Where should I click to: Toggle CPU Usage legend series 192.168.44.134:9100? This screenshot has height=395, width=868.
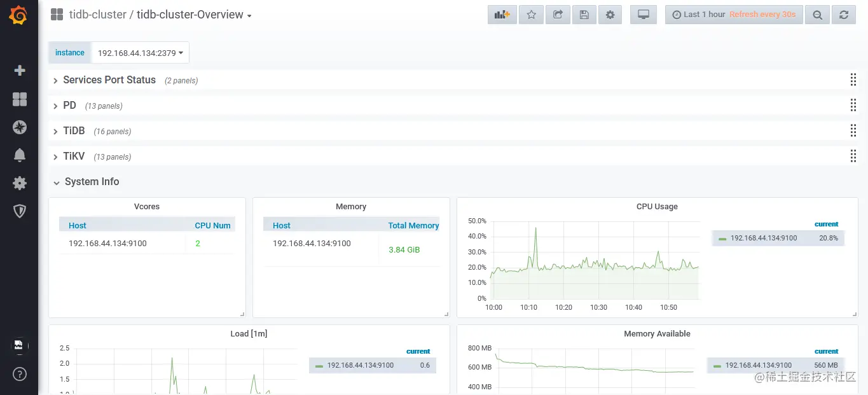coord(764,238)
